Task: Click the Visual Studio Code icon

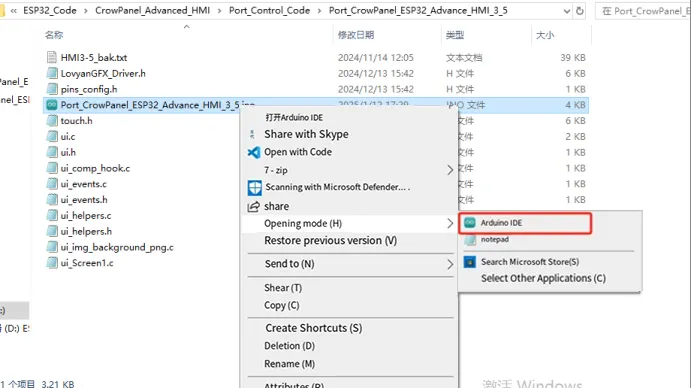Action: point(254,152)
